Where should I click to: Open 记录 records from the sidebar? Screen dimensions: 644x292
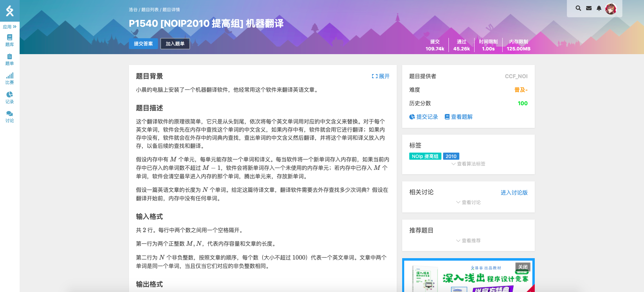pos(9,97)
